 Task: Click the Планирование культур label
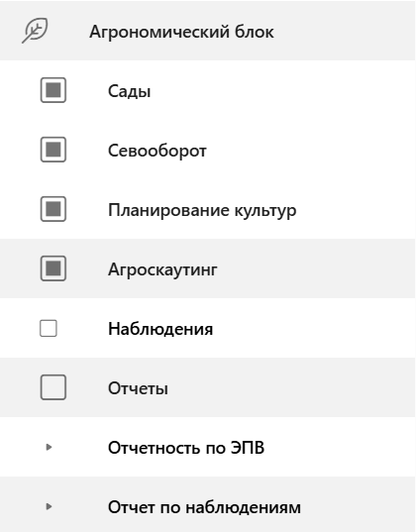[202, 210]
